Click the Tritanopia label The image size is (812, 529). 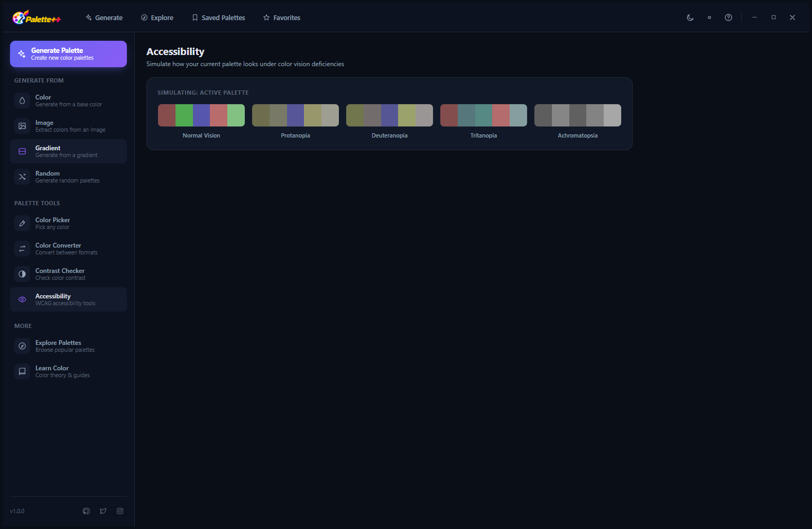pos(484,135)
